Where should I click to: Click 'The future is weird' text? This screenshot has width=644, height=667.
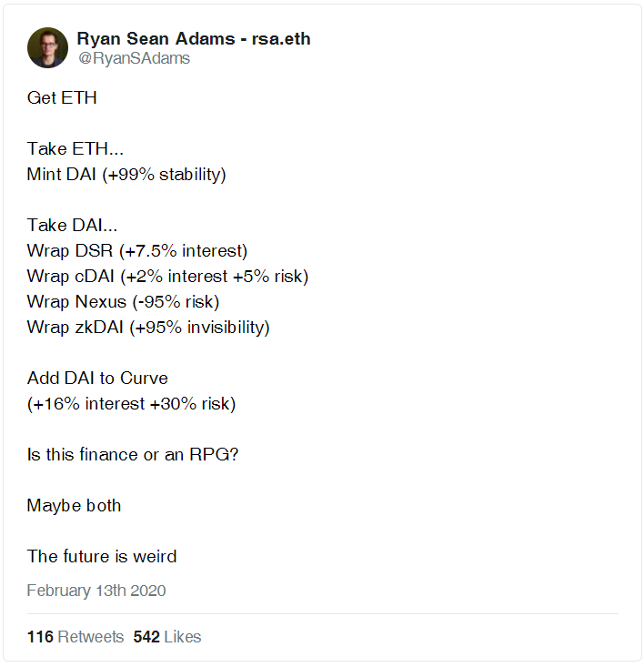tap(102, 556)
